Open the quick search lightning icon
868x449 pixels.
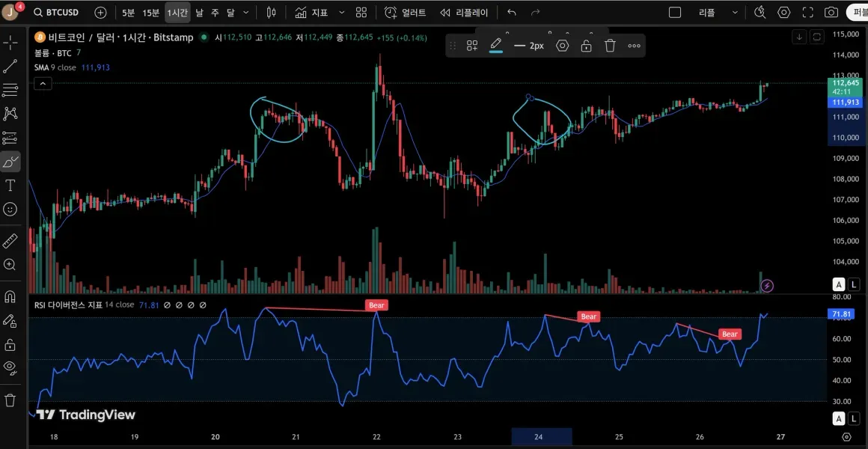pos(760,12)
